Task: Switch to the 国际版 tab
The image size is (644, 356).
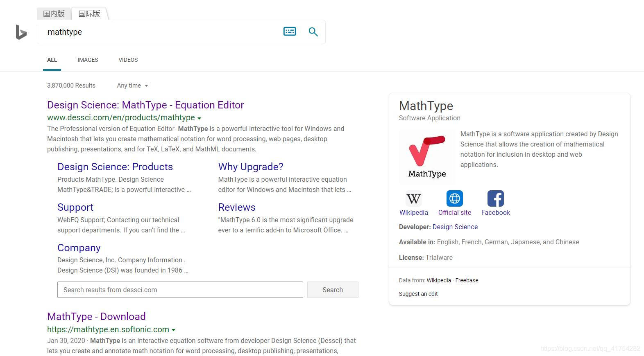Action: 89,14
